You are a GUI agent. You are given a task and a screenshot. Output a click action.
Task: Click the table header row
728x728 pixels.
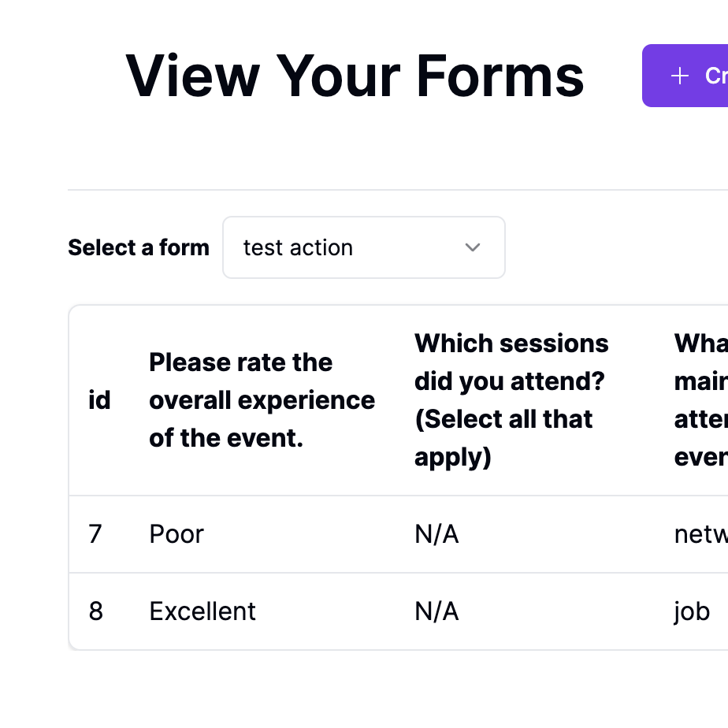pos(394,399)
